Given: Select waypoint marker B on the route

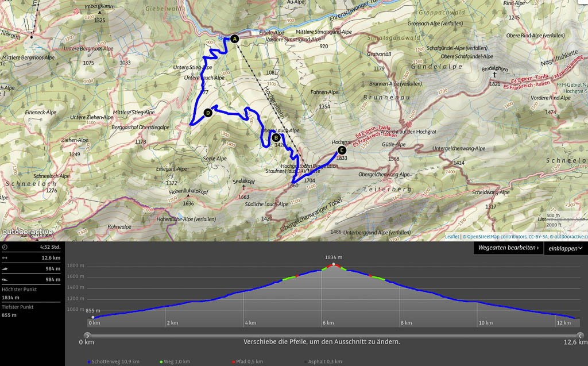Looking at the screenshot, I should 276,137.
